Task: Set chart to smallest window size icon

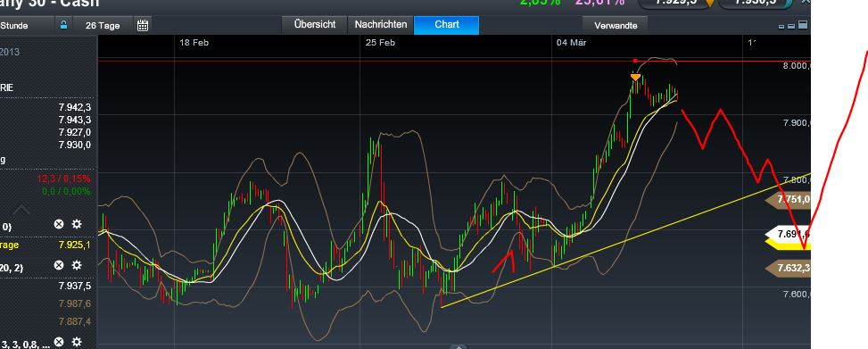Action: coord(781,27)
